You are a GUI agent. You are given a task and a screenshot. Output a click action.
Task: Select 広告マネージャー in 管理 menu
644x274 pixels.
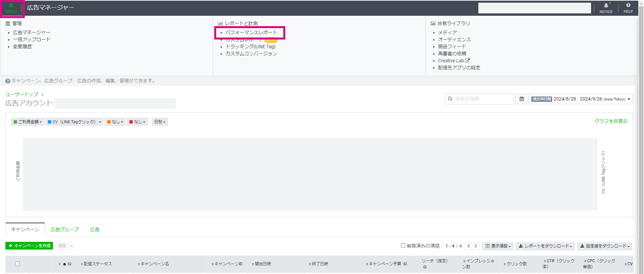pyautogui.click(x=32, y=32)
